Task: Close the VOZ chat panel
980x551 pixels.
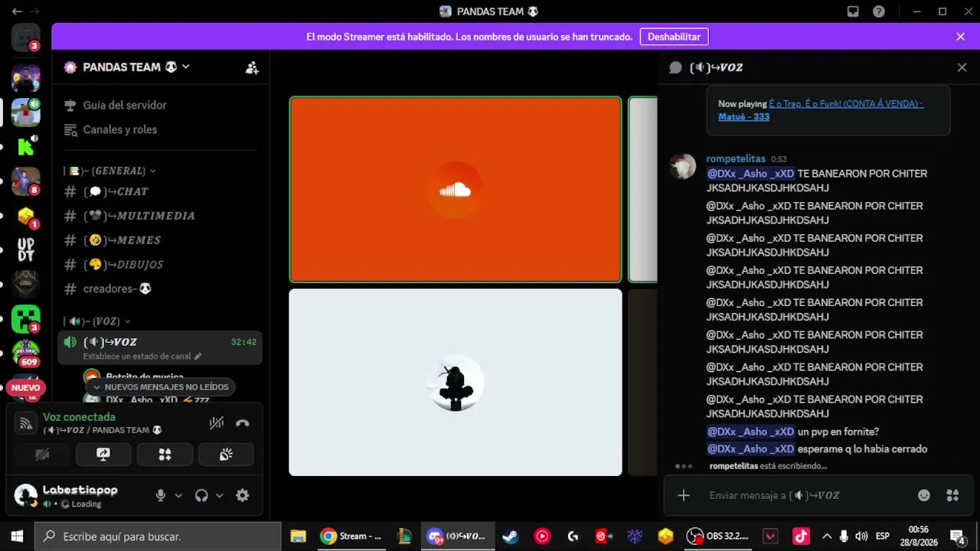Action: click(962, 67)
